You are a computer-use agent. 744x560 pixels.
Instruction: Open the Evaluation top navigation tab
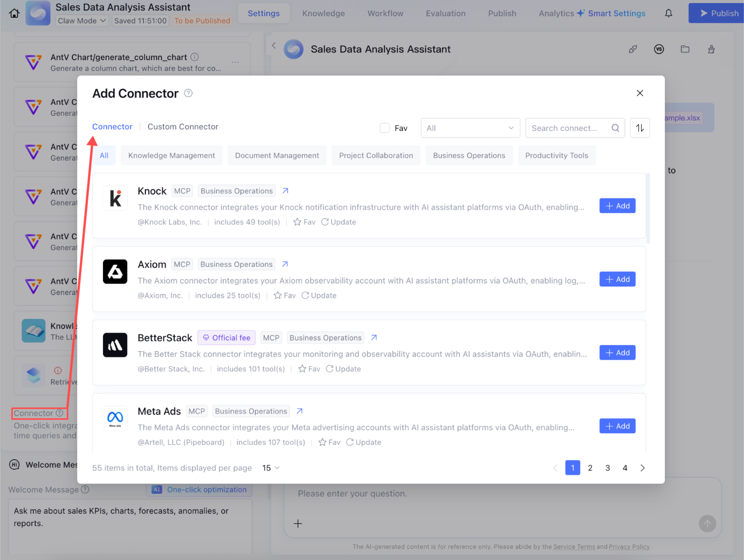[x=446, y=13]
